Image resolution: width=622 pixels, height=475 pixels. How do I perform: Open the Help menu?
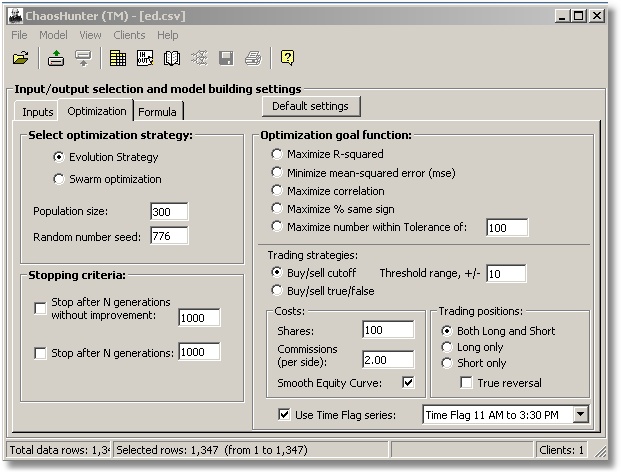167,35
